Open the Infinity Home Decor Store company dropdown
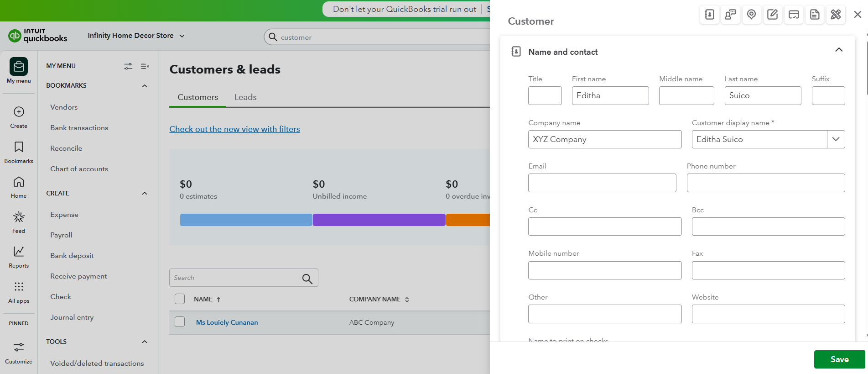 pyautogui.click(x=136, y=36)
